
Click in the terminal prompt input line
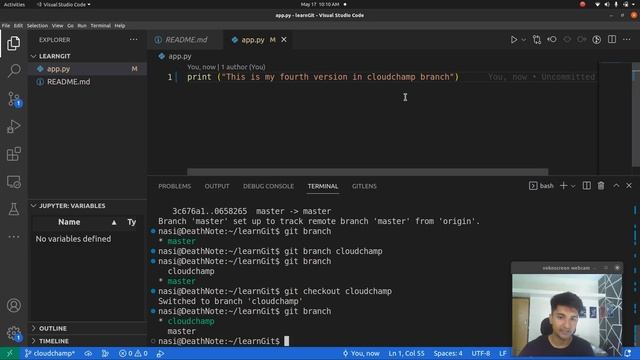286,341
